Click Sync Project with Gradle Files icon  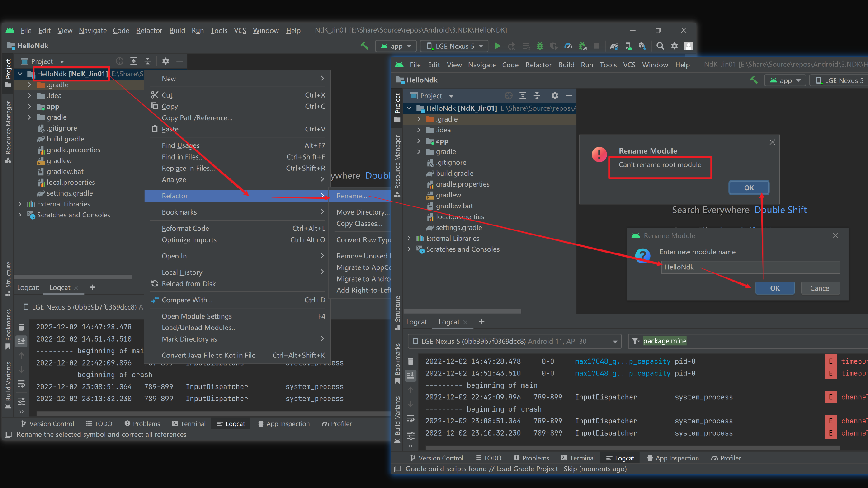point(614,46)
